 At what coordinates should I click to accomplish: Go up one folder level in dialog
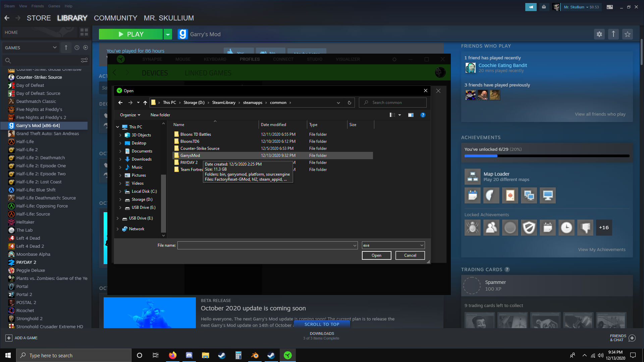[145, 103]
